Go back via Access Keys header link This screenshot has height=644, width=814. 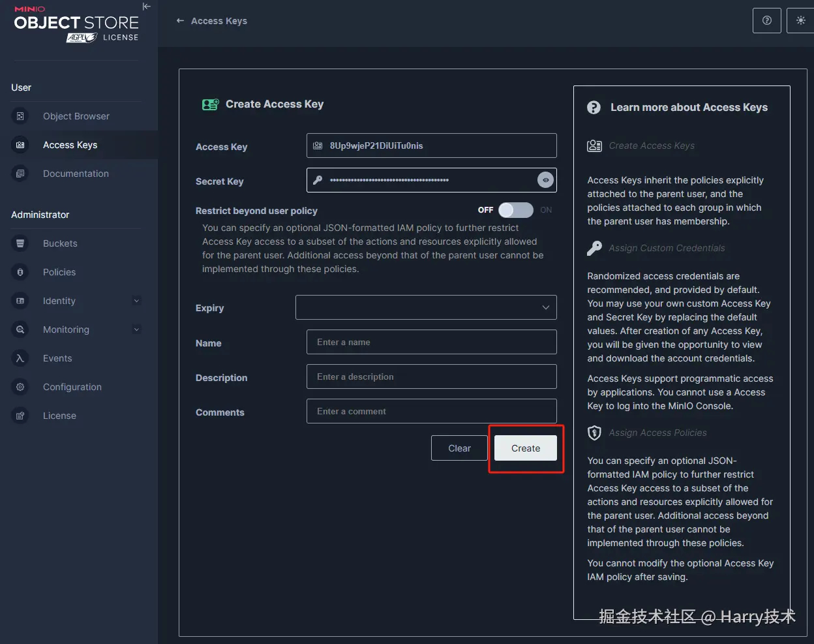(x=219, y=21)
